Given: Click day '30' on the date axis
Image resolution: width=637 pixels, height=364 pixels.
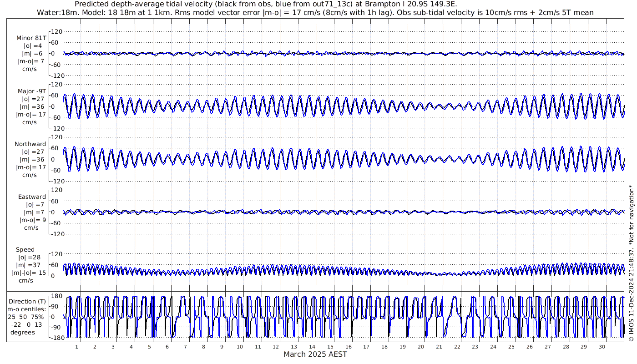Looking at the screenshot, I should [602, 347].
